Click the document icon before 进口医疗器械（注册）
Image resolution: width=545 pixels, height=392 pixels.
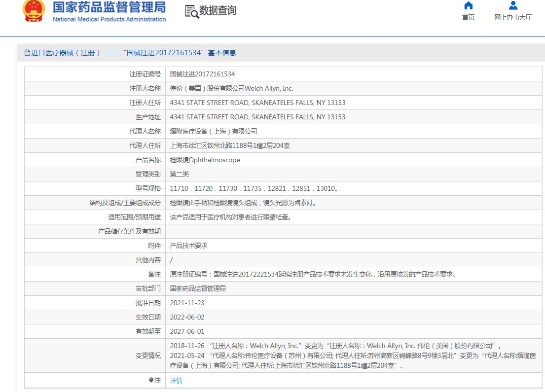pos(27,53)
